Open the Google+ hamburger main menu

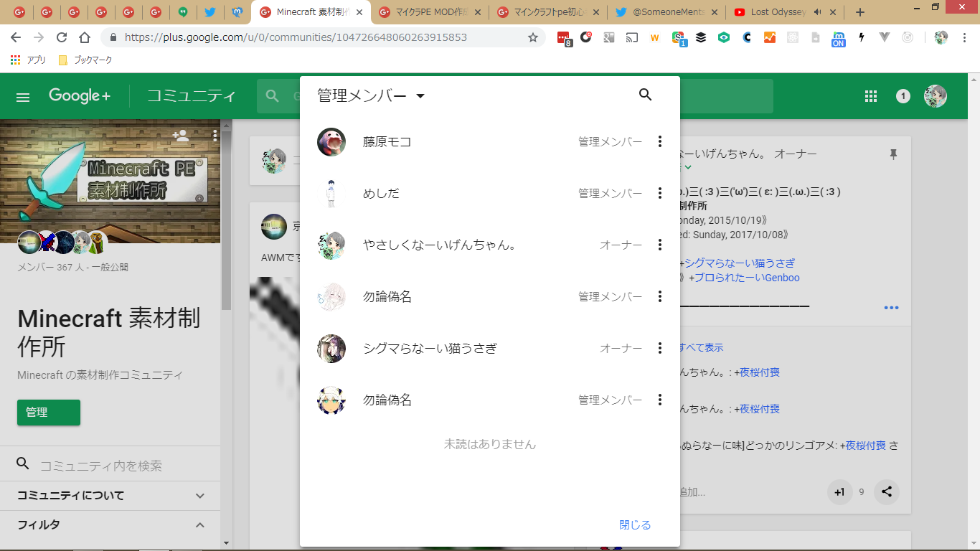(x=23, y=97)
